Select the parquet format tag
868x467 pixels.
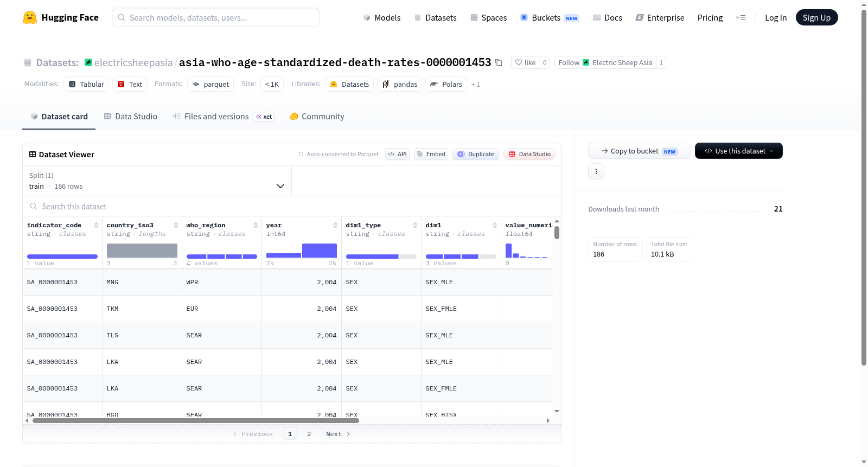pyautogui.click(x=210, y=84)
